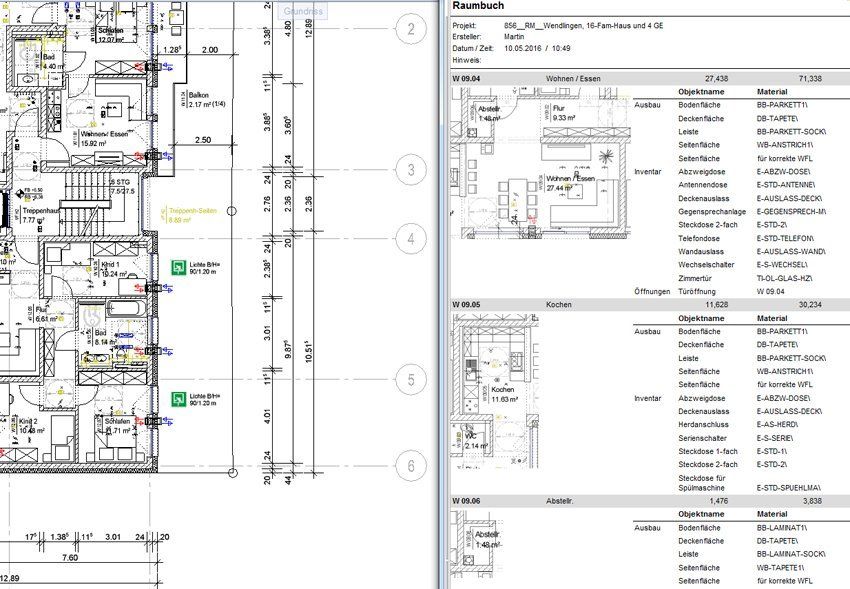This screenshot has width=850, height=589.
Task: Select the 2.50 balcony dimension text
Action: [203, 140]
